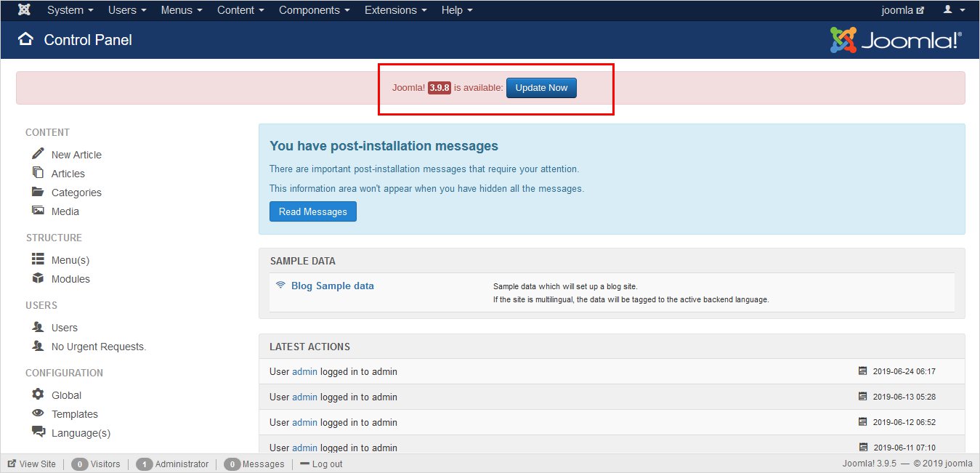Click the list icon beside Menu(s)

pyautogui.click(x=38, y=259)
